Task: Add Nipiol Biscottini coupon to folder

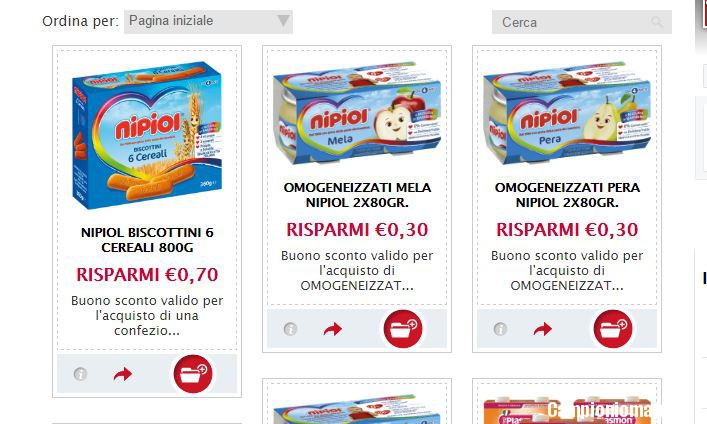Action: (193, 374)
